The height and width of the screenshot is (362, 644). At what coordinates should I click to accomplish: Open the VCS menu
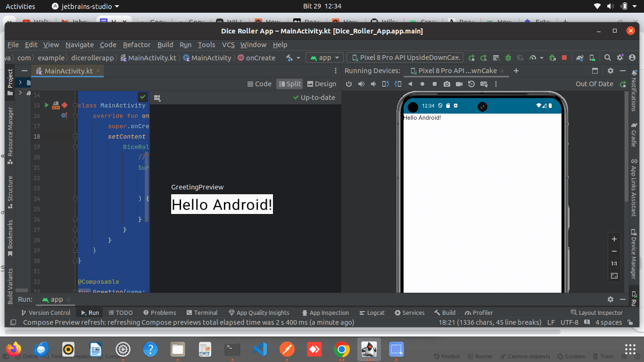pos(228,45)
